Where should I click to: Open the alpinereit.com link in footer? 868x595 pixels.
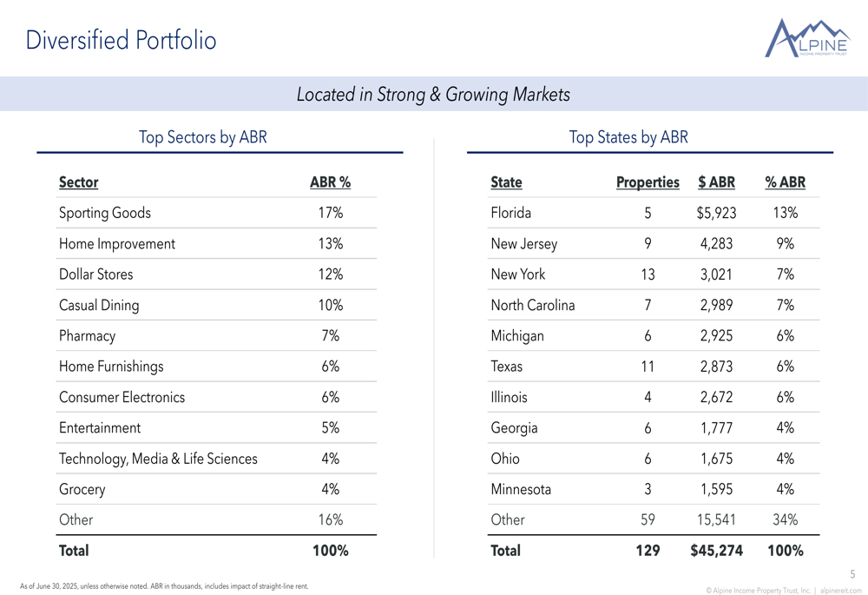(841, 591)
